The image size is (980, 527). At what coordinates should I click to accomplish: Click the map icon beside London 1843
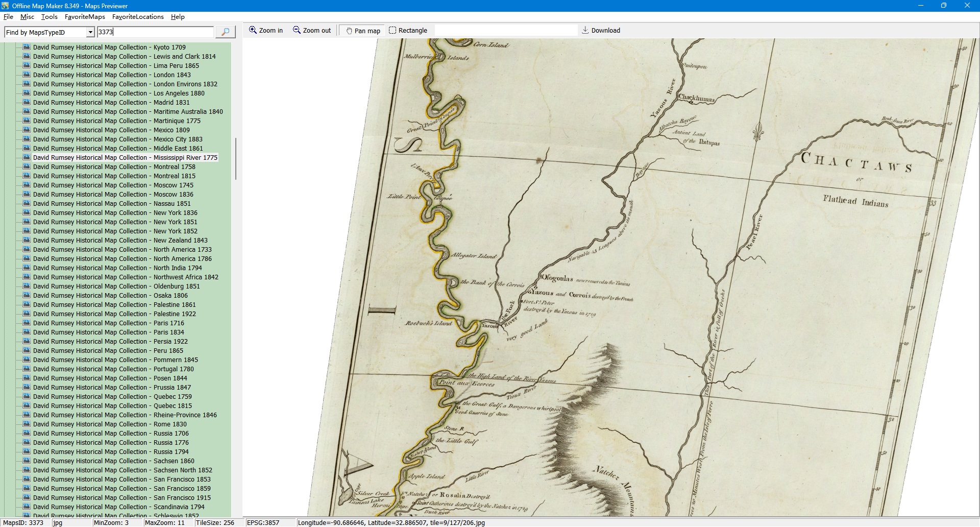point(27,75)
